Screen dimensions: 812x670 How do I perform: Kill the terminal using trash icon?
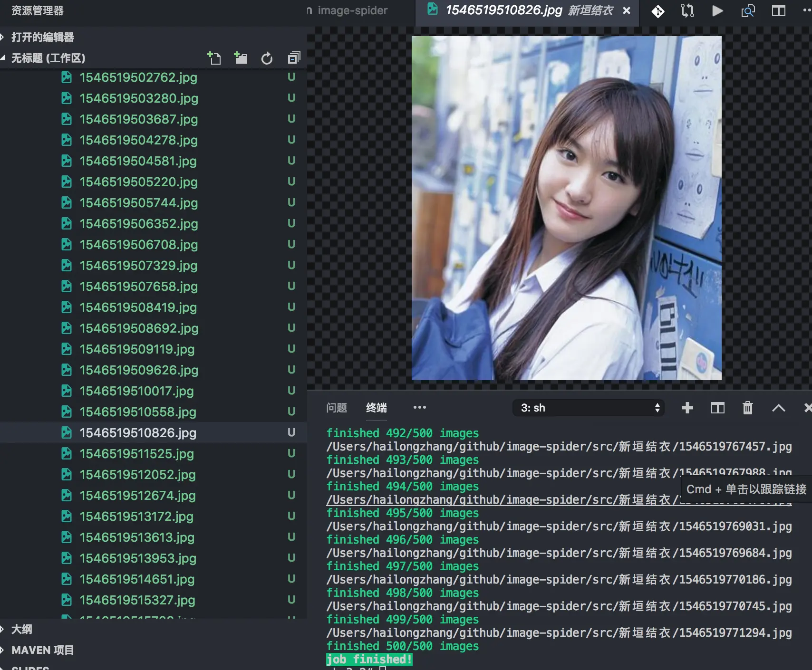coord(748,408)
